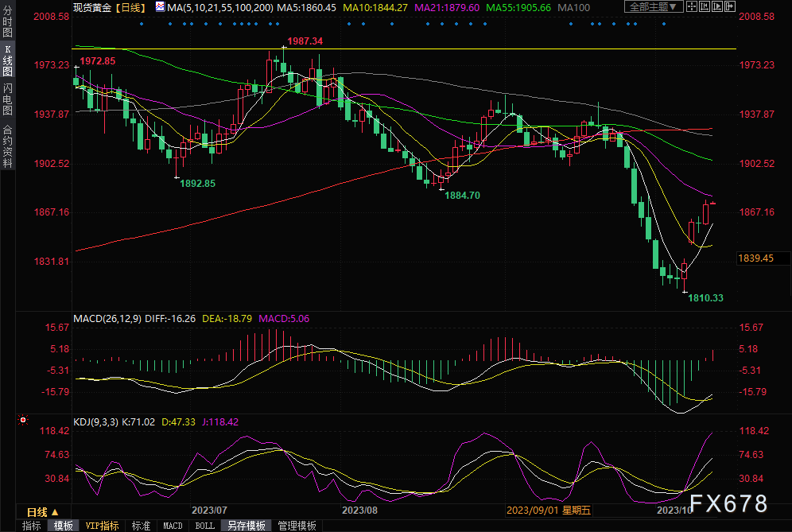Click the 管理模板 manage templates button

point(297,526)
